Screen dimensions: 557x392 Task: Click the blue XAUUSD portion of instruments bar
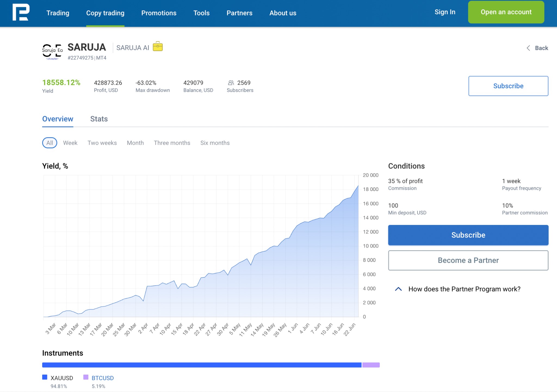(202, 365)
